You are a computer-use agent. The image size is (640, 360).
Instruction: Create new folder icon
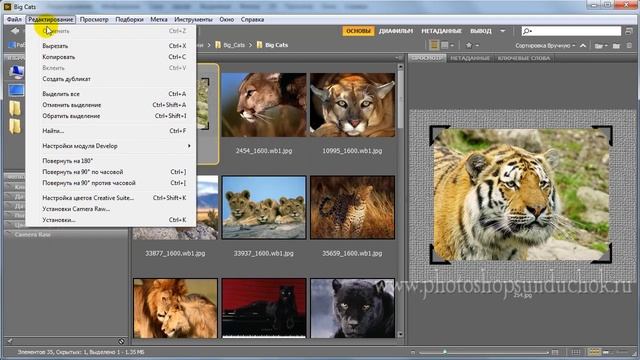[x=616, y=46]
